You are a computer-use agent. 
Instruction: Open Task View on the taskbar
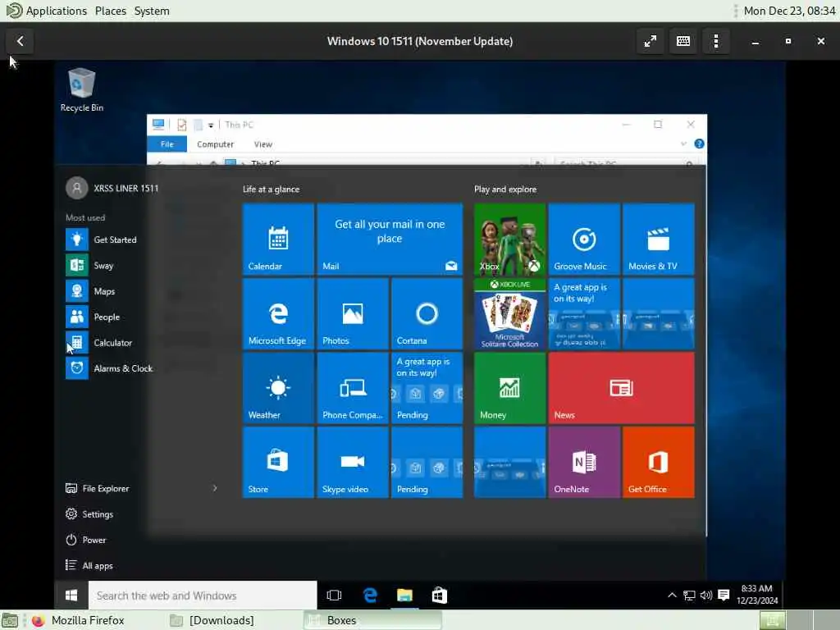coord(335,596)
